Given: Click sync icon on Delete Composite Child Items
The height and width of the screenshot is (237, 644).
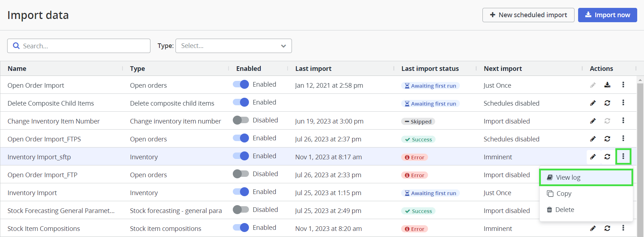Looking at the screenshot, I should (x=607, y=103).
